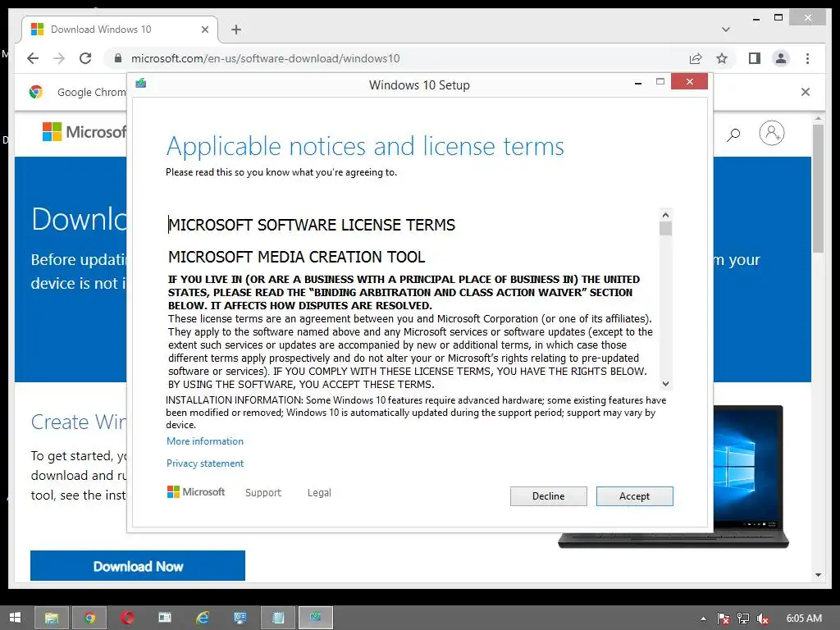Dismiss the Google Chrome notification bar
The height and width of the screenshot is (630, 840).
tap(806, 92)
